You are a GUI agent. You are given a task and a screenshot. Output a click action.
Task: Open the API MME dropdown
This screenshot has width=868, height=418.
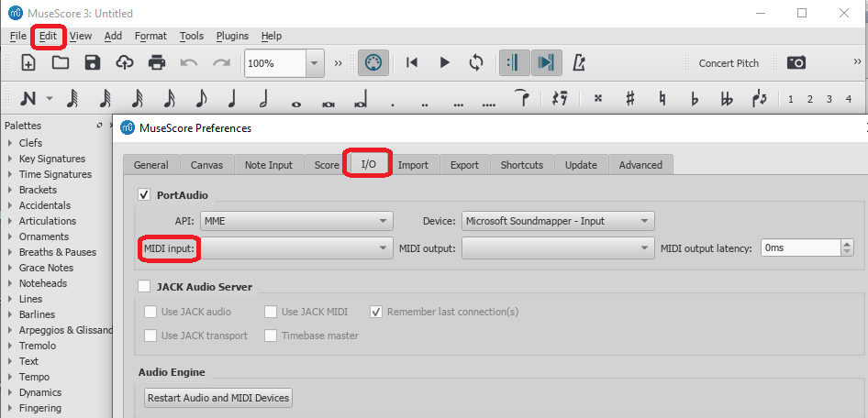pos(296,221)
